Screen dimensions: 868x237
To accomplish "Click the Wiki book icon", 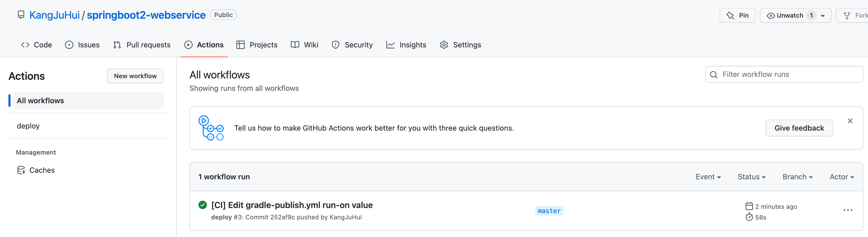I will tap(295, 45).
